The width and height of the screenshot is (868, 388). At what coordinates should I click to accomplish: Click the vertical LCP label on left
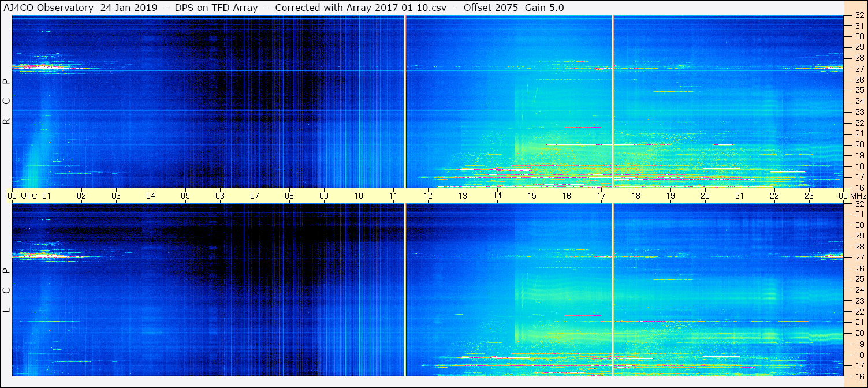pos(7,290)
